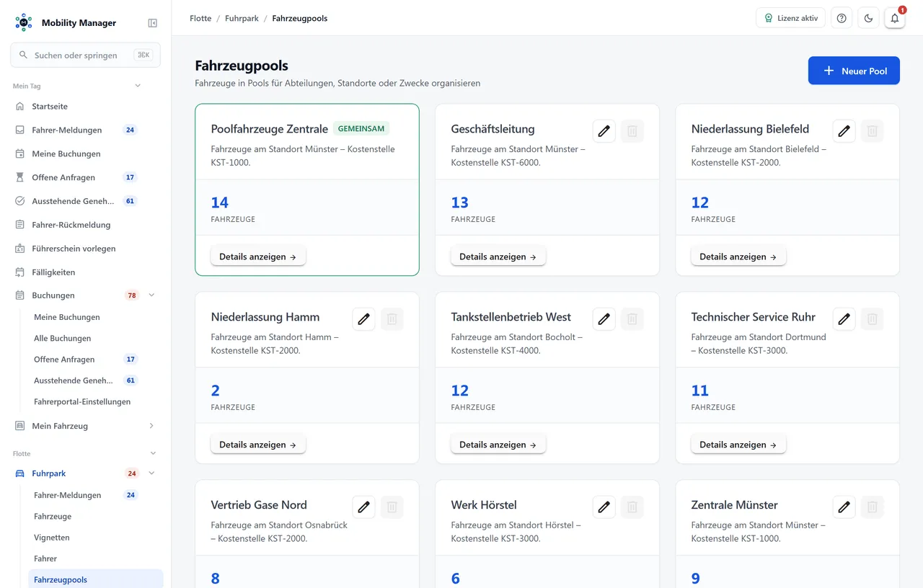Image resolution: width=923 pixels, height=588 pixels.
Task: Expand the Mein Fahrzeug menu chevron
Action: pos(151,426)
